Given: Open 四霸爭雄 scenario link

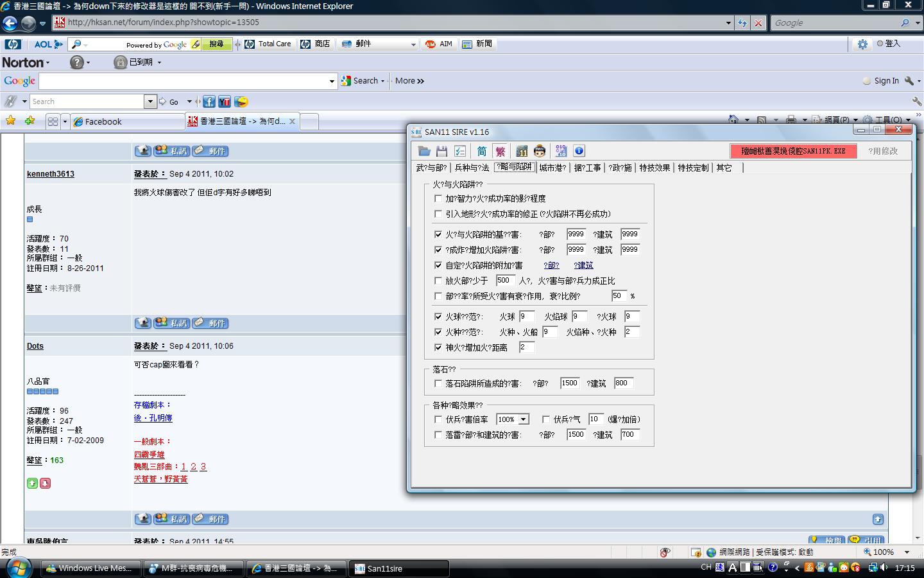Looking at the screenshot, I should [150, 455].
